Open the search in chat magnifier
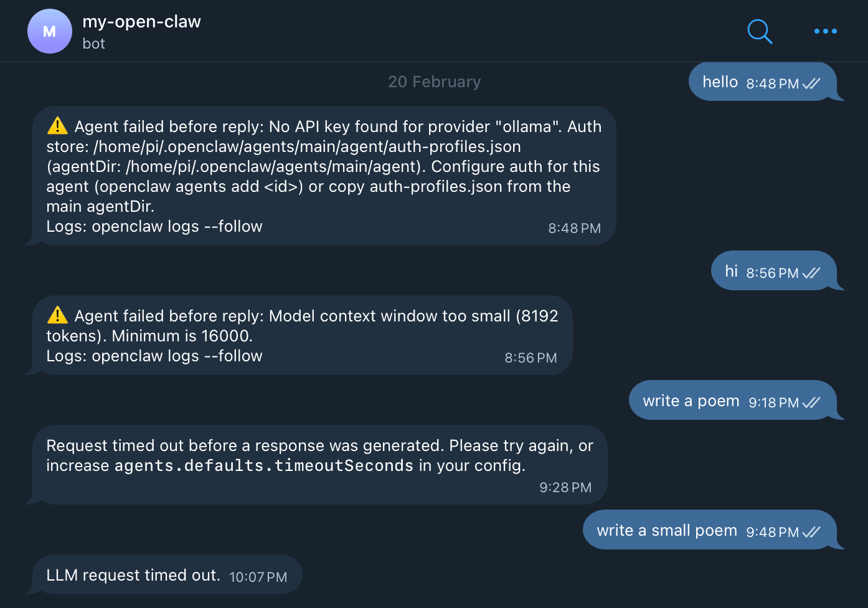 [x=760, y=31]
